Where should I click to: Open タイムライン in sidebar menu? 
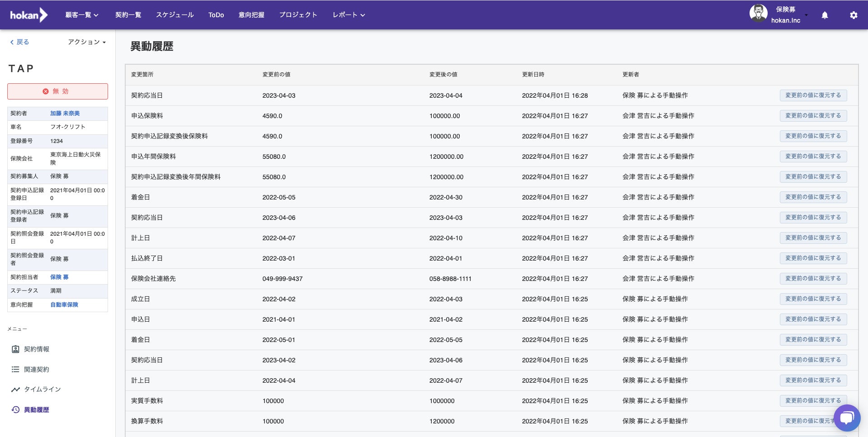coord(42,389)
